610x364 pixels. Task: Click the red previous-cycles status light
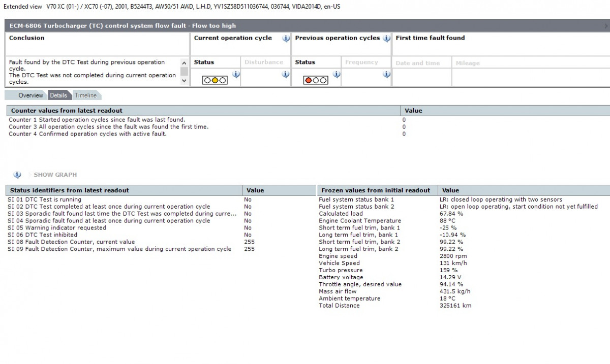coord(308,80)
